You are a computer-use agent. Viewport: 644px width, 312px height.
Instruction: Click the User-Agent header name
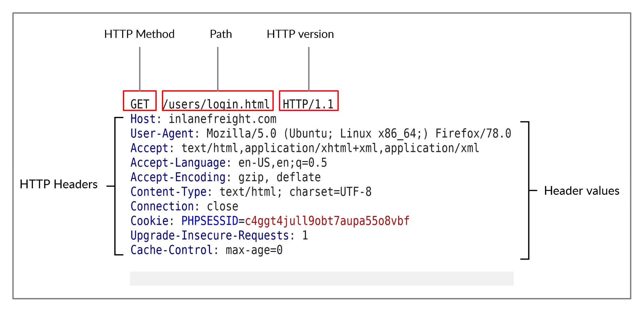coord(162,134)
